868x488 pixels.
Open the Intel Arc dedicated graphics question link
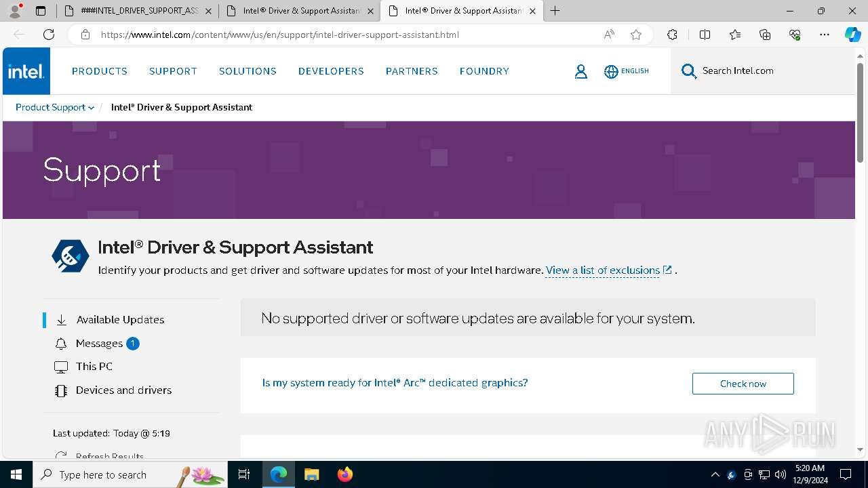395,383
